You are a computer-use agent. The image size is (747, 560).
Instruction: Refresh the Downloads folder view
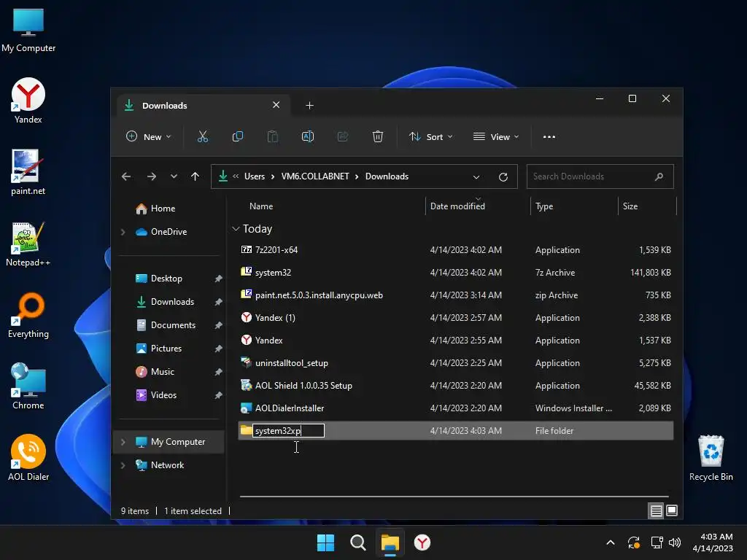click(x=503, y=176)
